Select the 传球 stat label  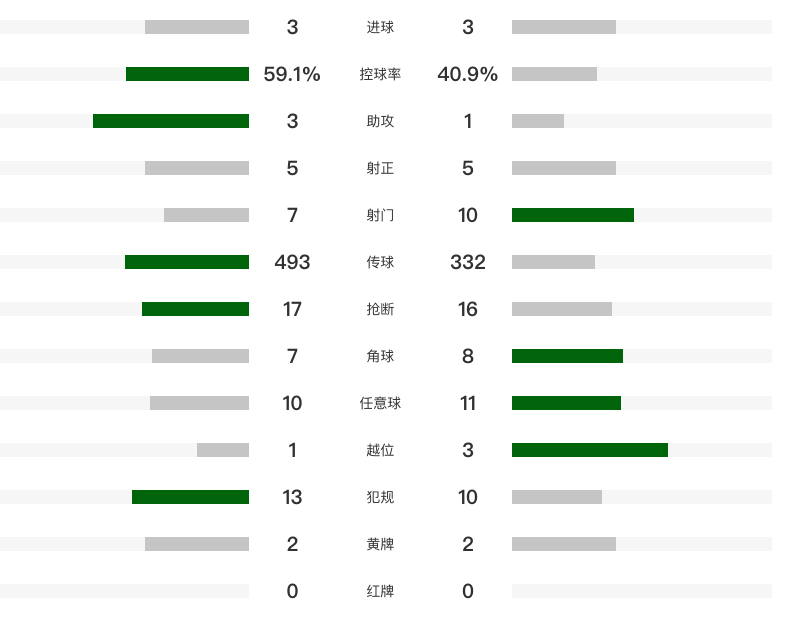(380, 262)
